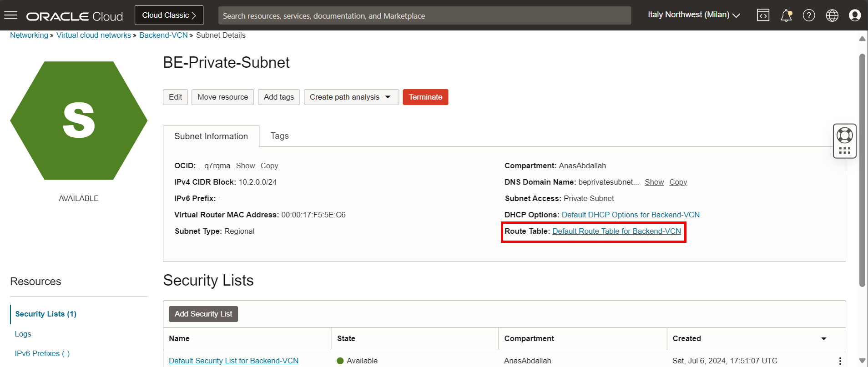Open the user profile avatar menu
The height and width of the screenshot is (367, 868).
855,15
